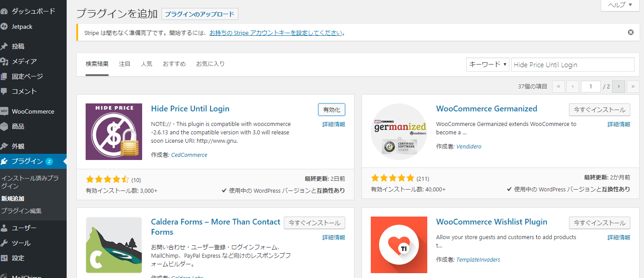Dismiss the Stripe notice with the X icon
Viewport: 644px width, 278px height.
pyautogui.click(x=631, y=32)
